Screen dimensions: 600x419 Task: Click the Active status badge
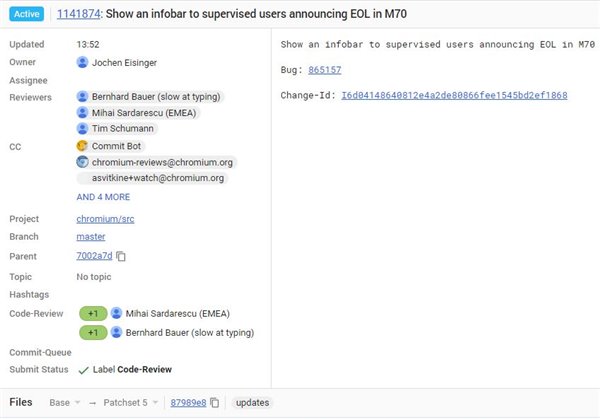coord(27,14)
